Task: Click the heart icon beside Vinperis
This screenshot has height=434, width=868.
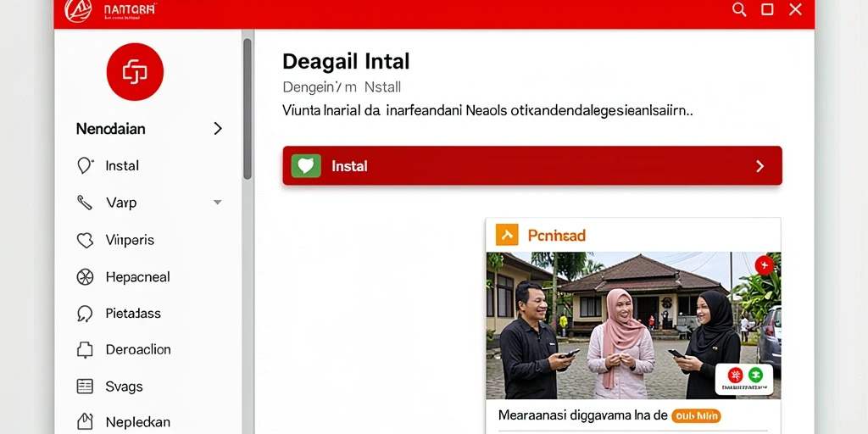Action: (x=85, y=240)
